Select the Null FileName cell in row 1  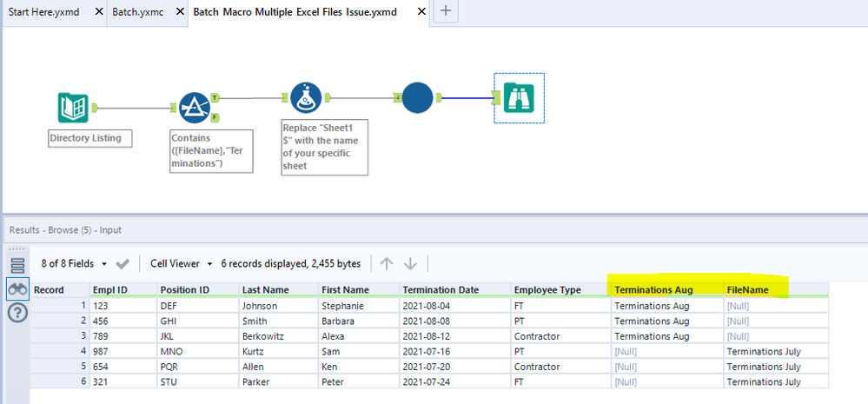coord(776,306)
